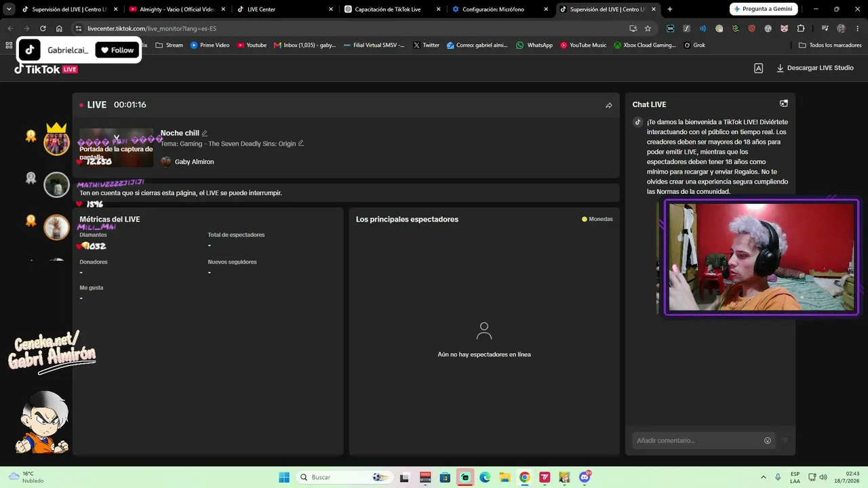
Task: Close the LIVE Center tab
Action: coord(331,9)
